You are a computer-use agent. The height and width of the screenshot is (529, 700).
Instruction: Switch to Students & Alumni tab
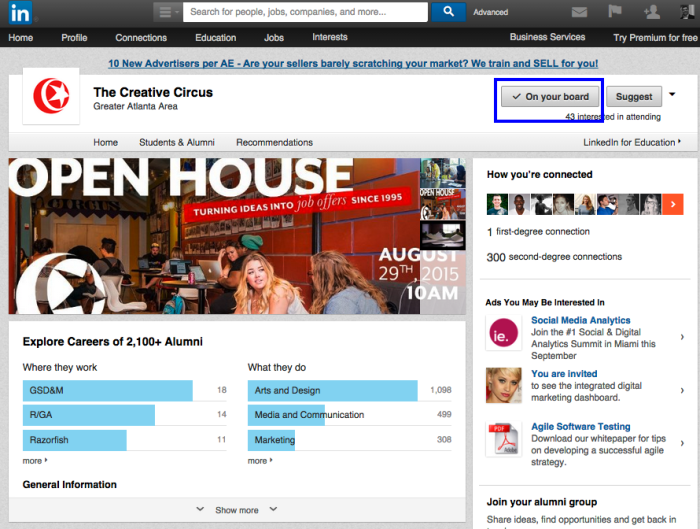click(x=177, y=142)
